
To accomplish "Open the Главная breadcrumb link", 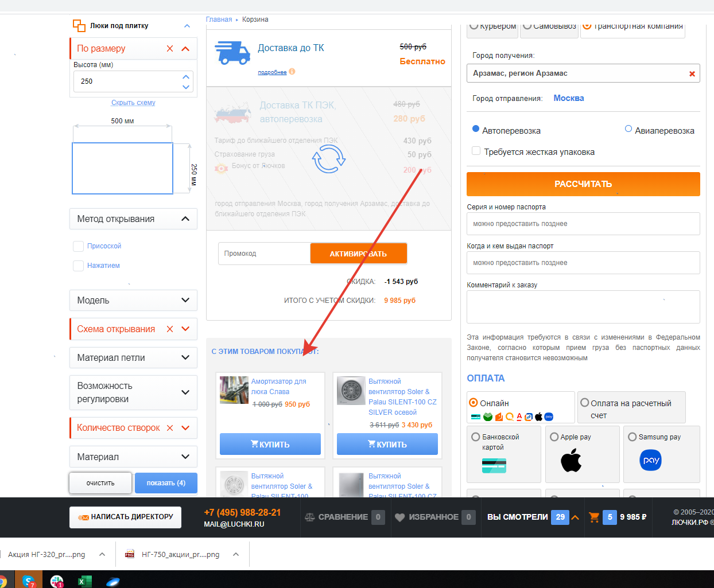I will (x=219, y=20).
